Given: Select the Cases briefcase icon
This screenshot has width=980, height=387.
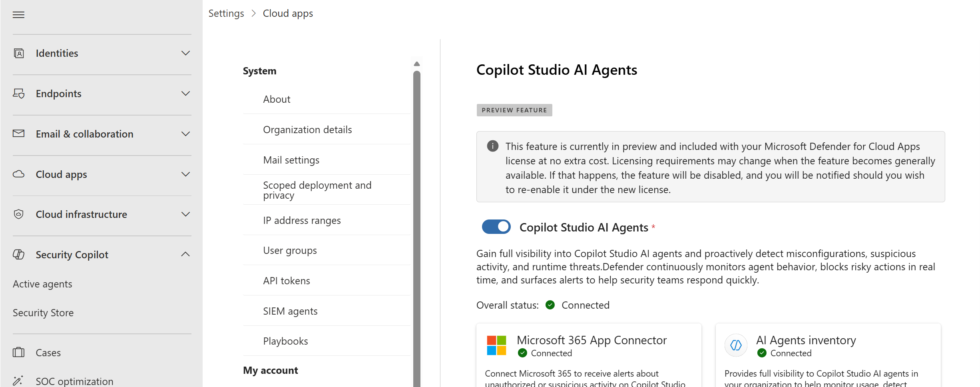Looking at the screenshot, I should (19, 352).
